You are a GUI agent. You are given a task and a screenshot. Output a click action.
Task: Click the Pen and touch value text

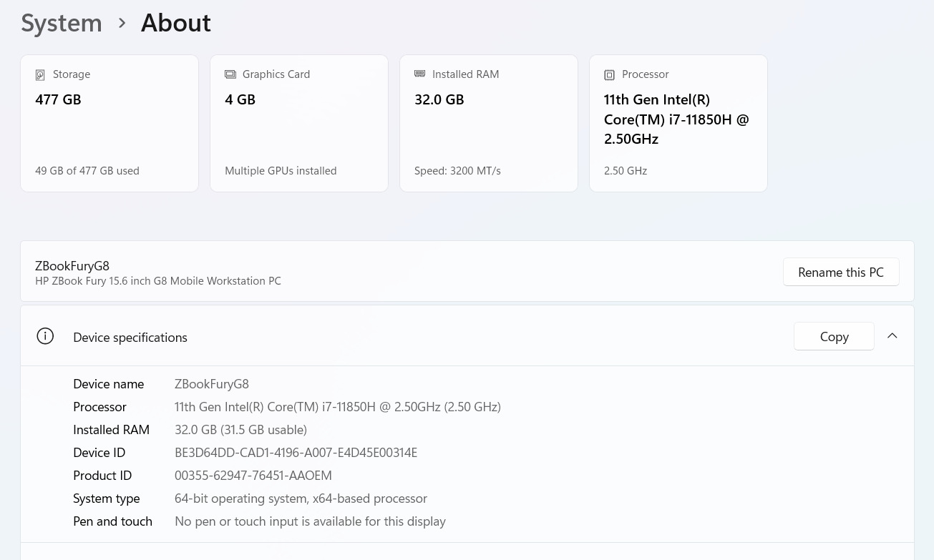(x=310, y=521)
